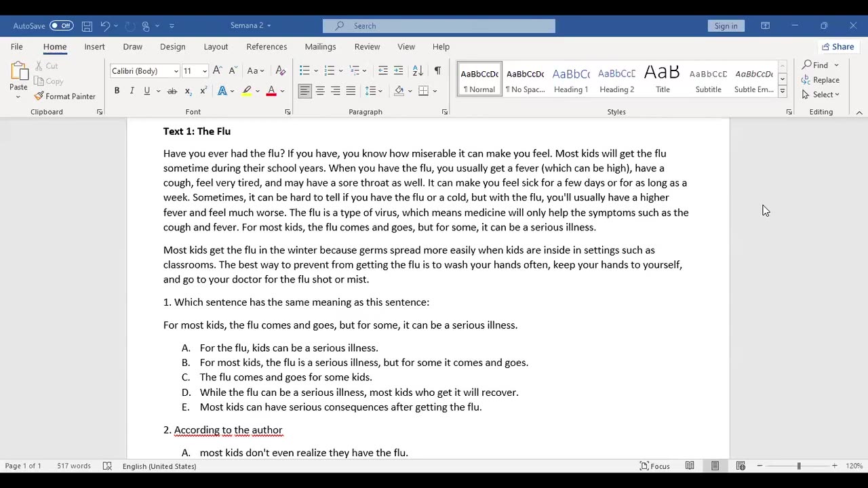Open Select dropdown in Editing

click(x=821, y=95)
